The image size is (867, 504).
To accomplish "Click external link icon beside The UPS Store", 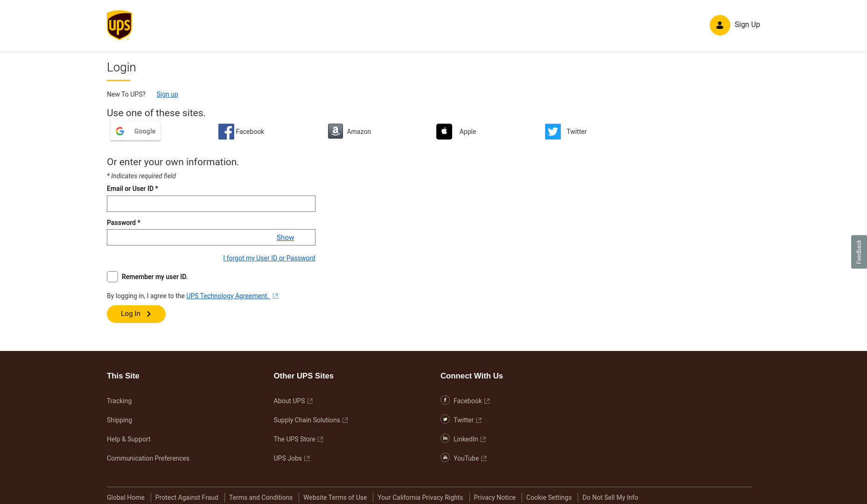I will click(321, 440).
